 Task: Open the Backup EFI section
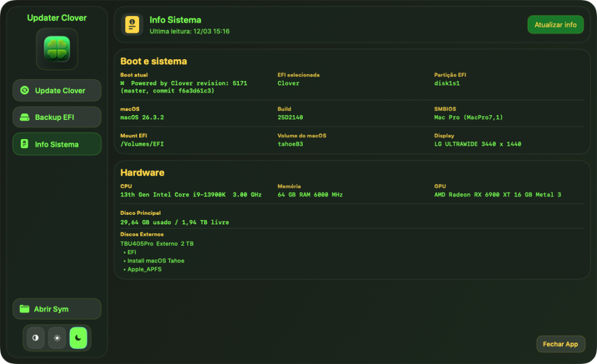pos(57,117)
